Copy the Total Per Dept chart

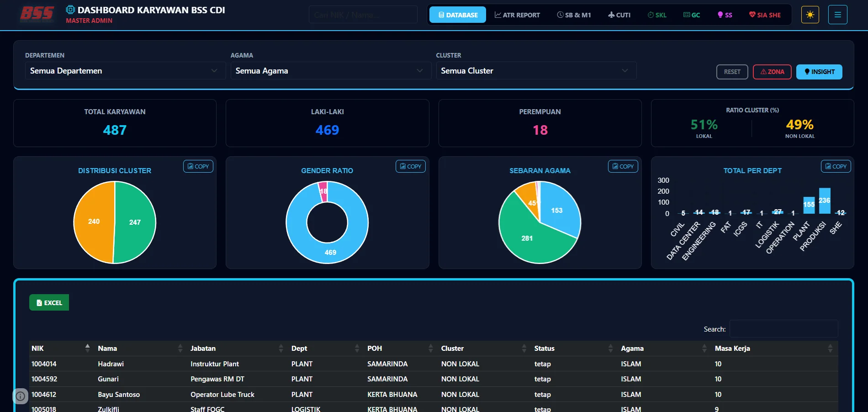[836, 166]
